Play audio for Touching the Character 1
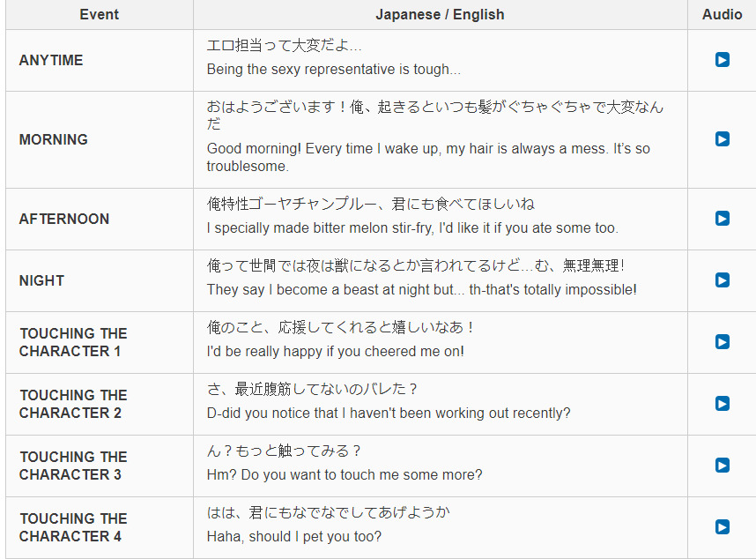The height and width of the screenshot is (559, 756). (723, 342)
